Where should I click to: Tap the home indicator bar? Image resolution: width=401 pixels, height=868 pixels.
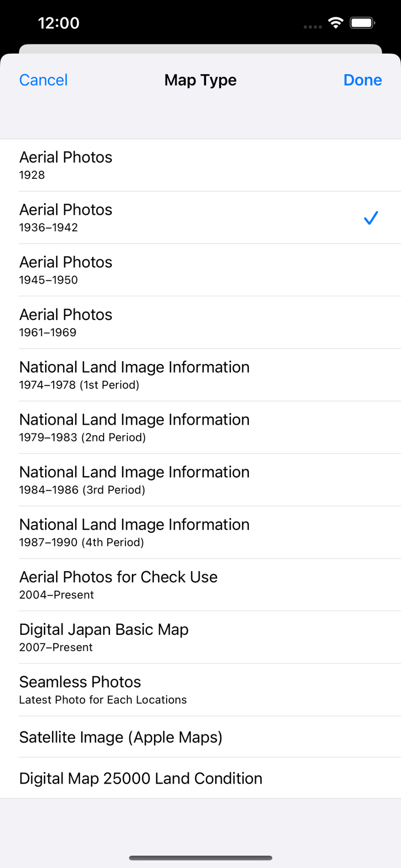coord(200,858)
